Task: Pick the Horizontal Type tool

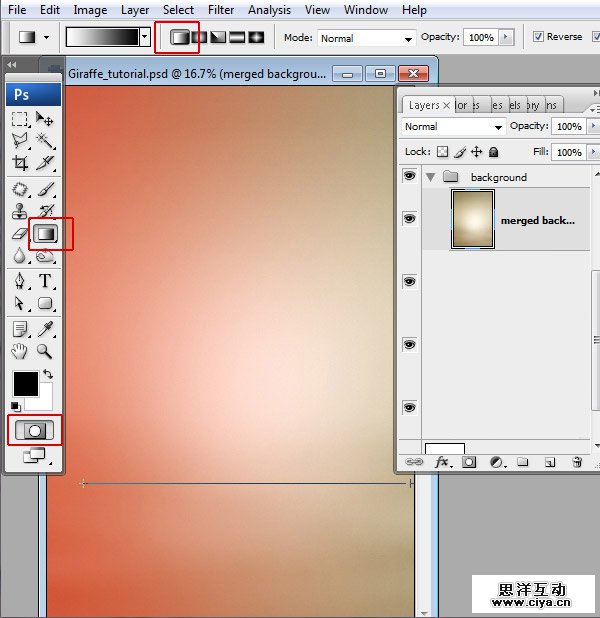Action: (45, 281)
